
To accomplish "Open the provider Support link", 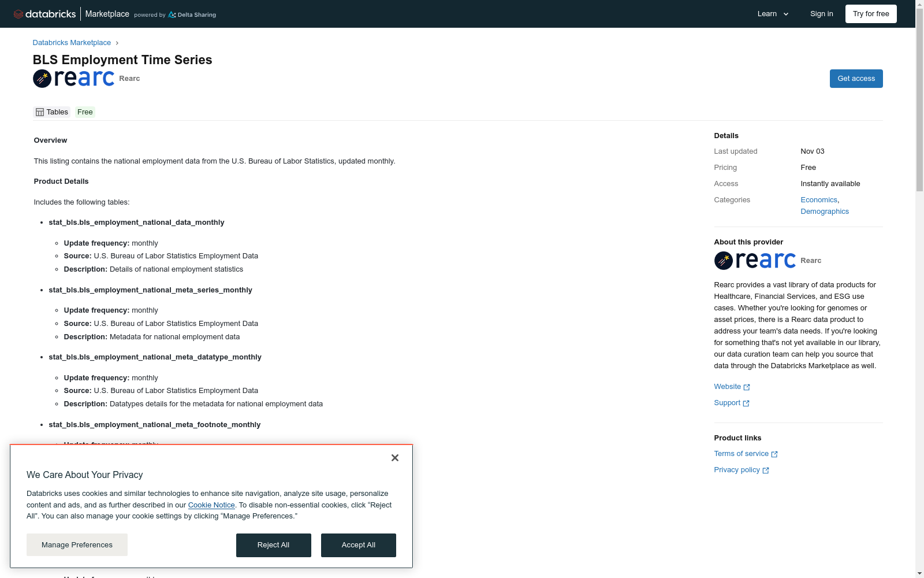I will point(727,403).
